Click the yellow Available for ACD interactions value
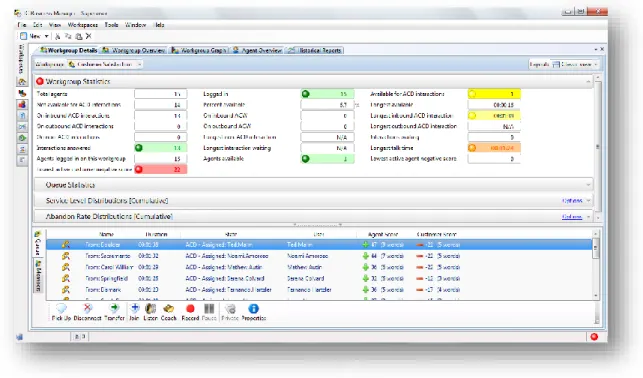 [x=494, y=94]
